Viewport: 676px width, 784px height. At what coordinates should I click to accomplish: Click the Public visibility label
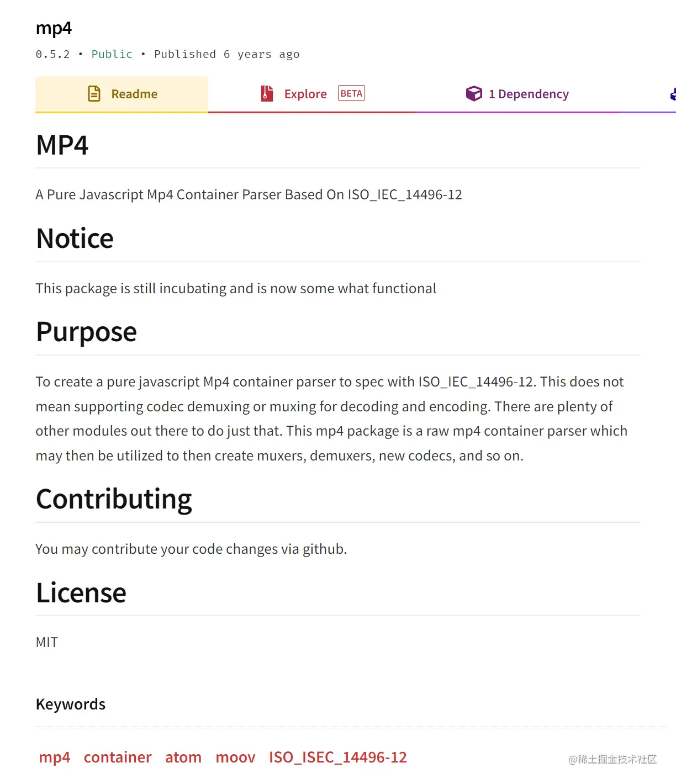point(112,54)
